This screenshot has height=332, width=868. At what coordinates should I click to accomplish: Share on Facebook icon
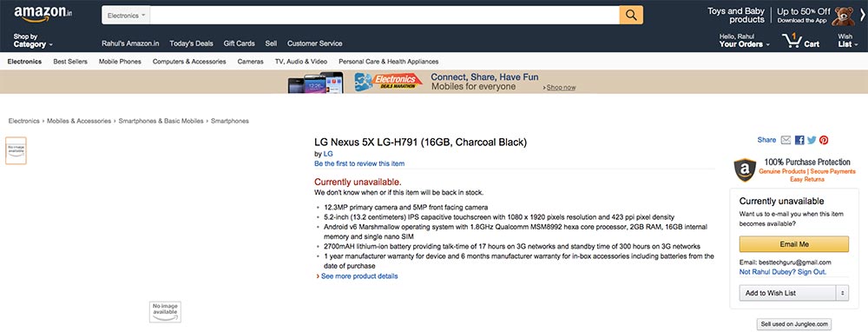click(x=799, y=140)
